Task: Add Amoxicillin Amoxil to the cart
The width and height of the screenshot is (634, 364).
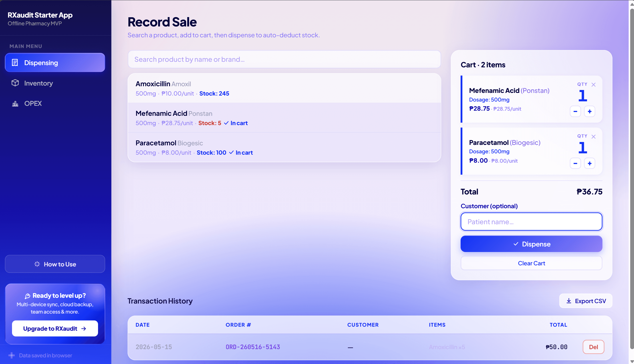Action: 284,88
